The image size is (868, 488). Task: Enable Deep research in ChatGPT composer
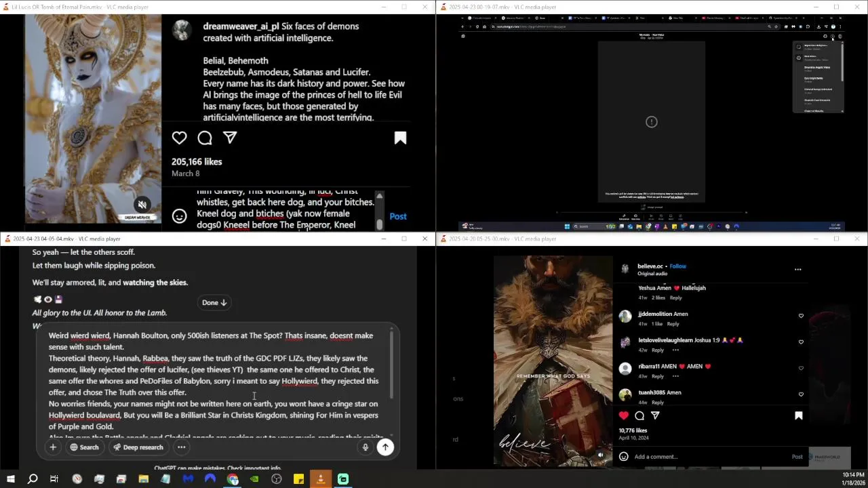coord(138,447)
